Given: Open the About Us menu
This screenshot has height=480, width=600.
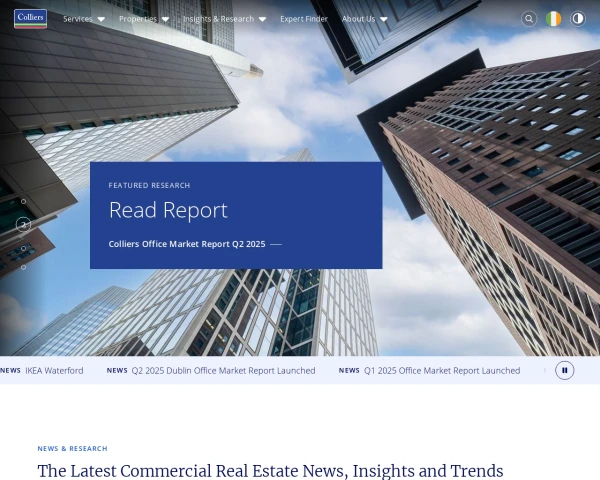Looking at the screenshot, I should pos(359,19).
